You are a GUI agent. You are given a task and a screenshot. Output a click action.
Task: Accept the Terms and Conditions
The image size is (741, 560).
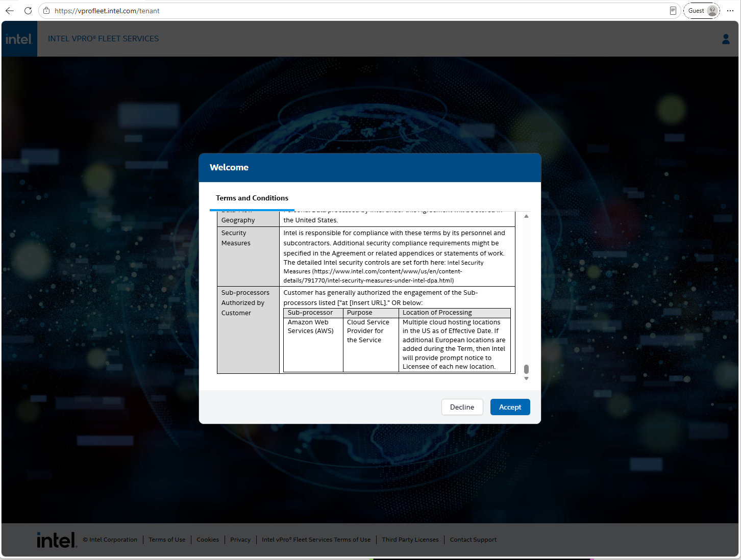pyautogui.click(x=510, y=407)
